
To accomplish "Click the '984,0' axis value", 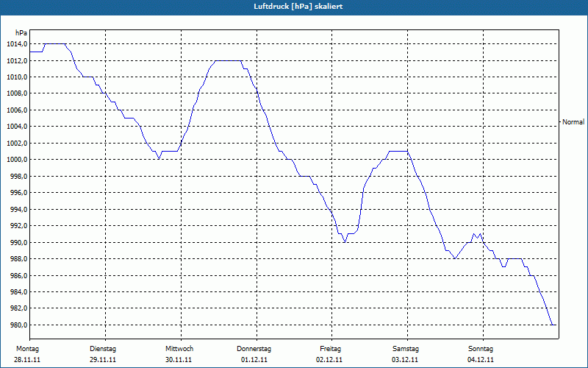I will pyautogui.click(x=18, y=291).
